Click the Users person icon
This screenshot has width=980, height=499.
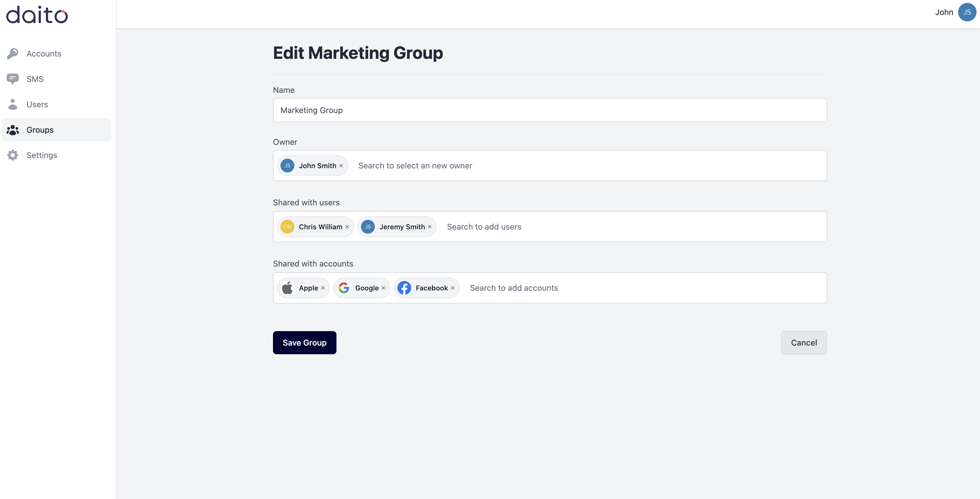point(13,104)
